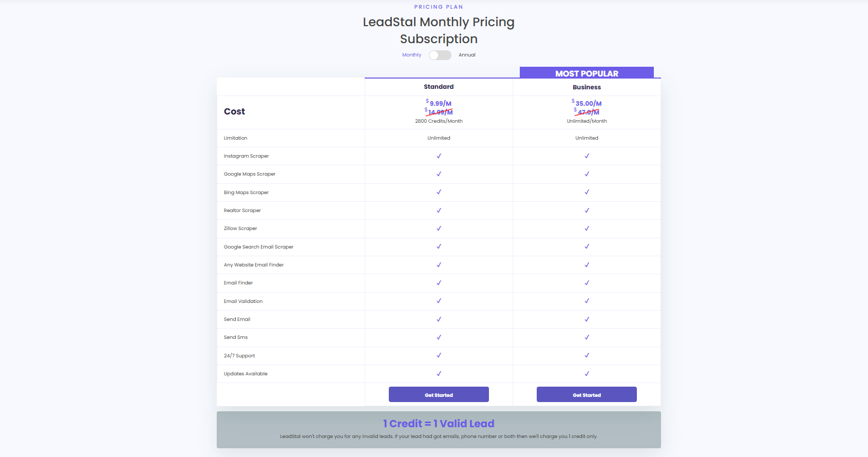Click Standard checkmark for Updates Available
Viewport: 868px width, 457px height.
[439, 374]
